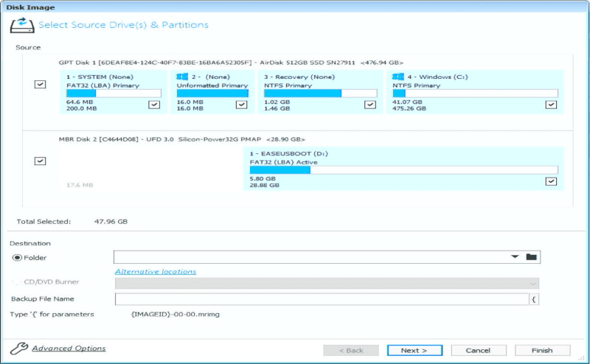Expand the CD/DVD Burner dropdown
Image resolution: width=590 pixels, height=364 pixels.
click(x=532, y=284)
